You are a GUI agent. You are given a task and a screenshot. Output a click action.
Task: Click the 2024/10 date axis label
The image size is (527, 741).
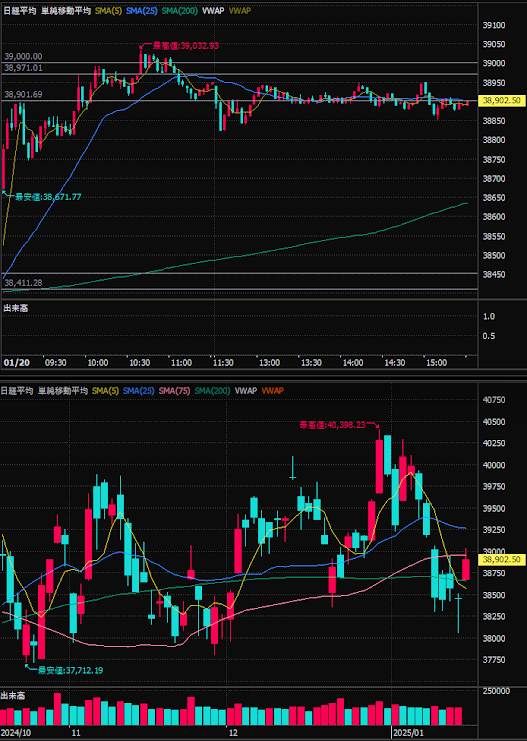point(16,733)
